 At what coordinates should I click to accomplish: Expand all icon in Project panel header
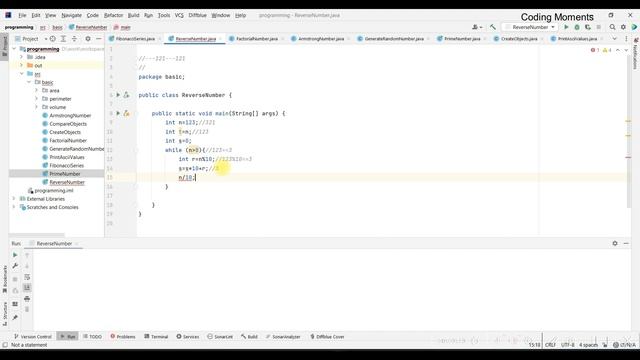pos(63,39)
